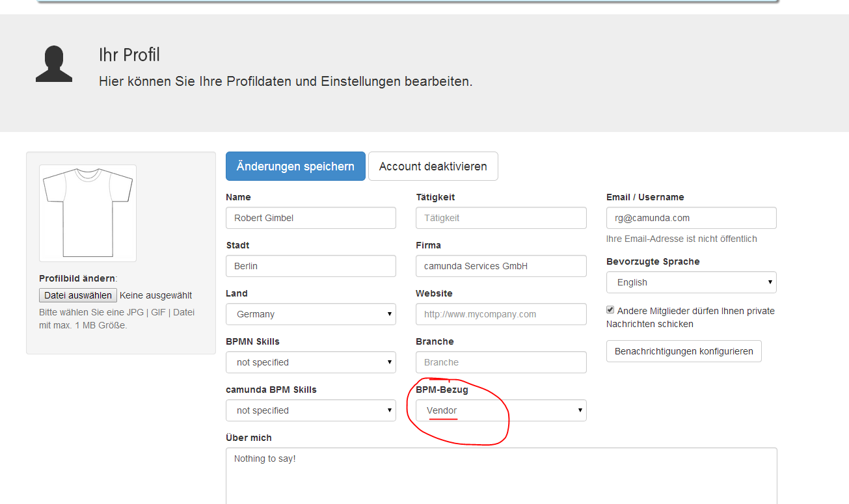Open the Bevorzugte Sprache language dropdown

coord(691,282)
